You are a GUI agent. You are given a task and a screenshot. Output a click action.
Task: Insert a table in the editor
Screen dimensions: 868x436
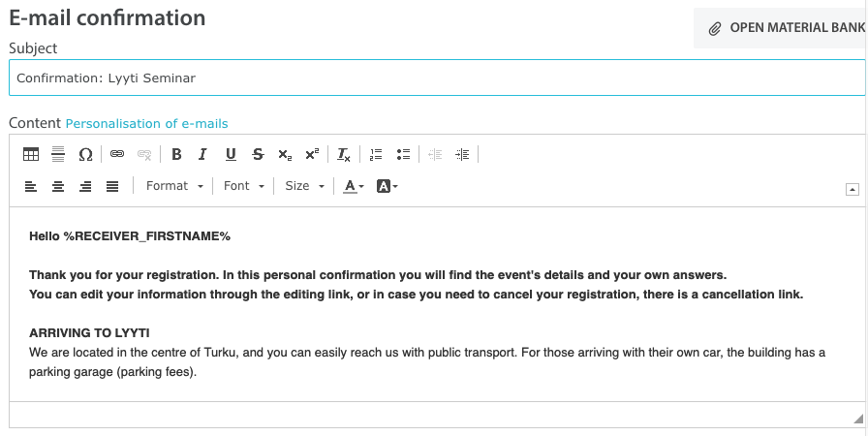click(31, 154)
